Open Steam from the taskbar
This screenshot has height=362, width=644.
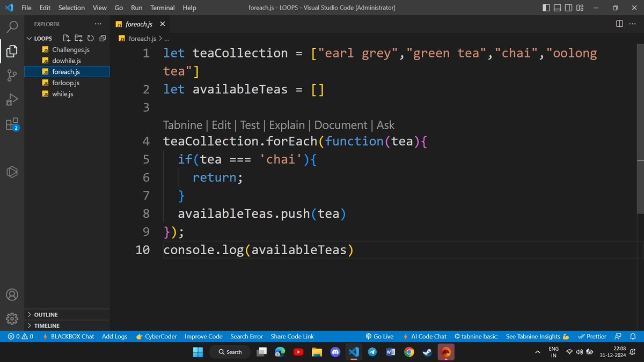(x=427, y=352)
